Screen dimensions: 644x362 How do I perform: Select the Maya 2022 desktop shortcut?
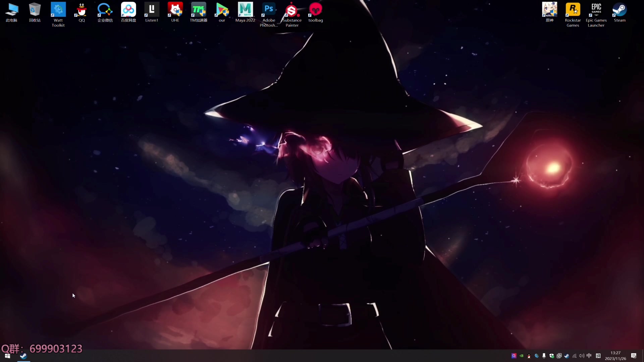coord(245,12)
